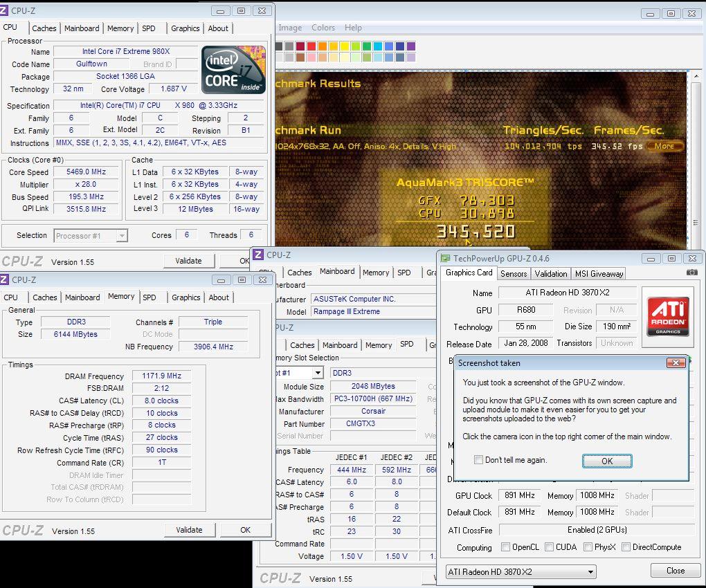This screenshot has height=588, width=706.
Task: Open Memory tab in the CPU-Z SPD window
Action: [x=378, y=345]
